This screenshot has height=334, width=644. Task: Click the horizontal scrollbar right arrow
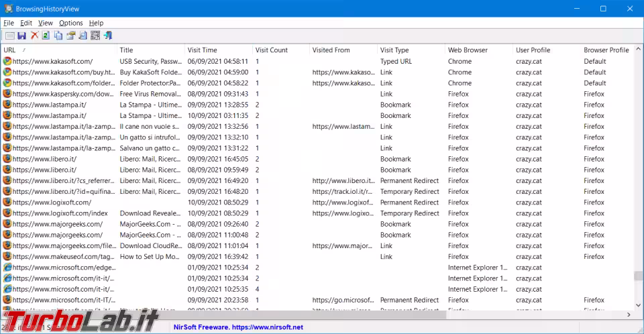click(x=629, y=315)
